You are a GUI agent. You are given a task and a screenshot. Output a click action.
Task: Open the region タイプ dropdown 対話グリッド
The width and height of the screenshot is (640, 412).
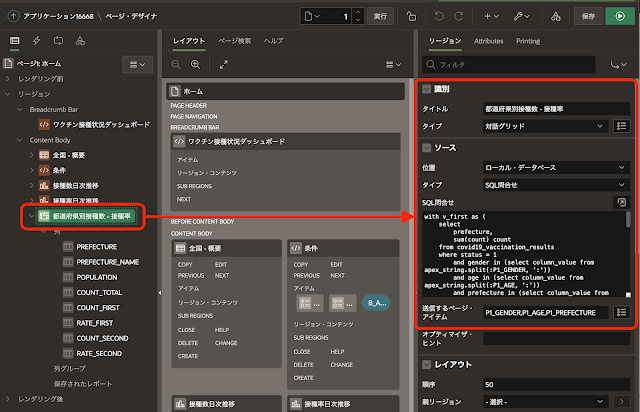544,126
